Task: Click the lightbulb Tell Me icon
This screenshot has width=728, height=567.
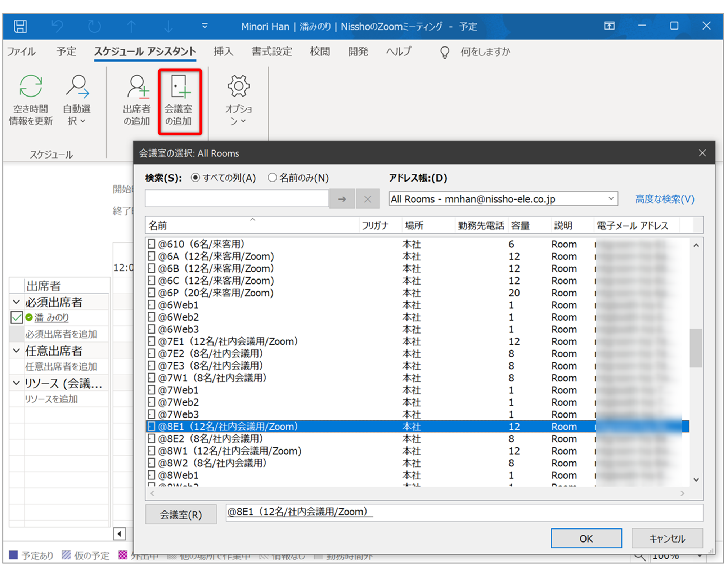Action: pos(445,52)
